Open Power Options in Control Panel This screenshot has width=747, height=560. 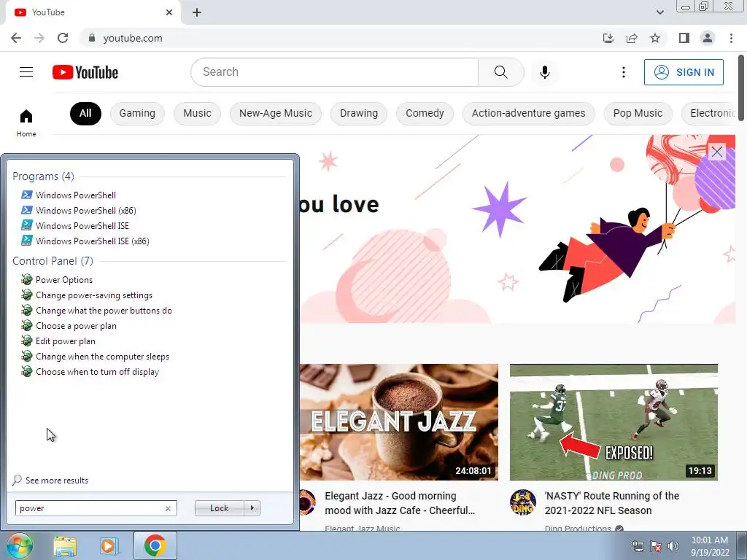point(57,280)
